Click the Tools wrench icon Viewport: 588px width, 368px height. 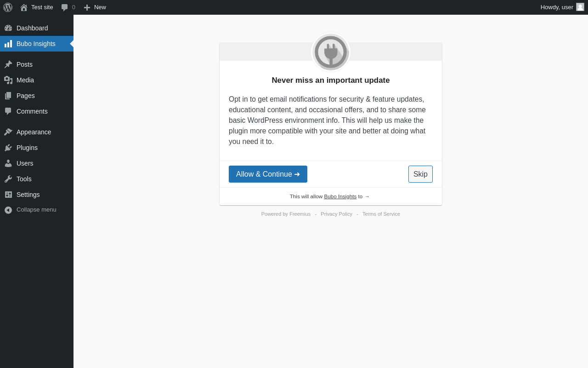click(8, 179)
